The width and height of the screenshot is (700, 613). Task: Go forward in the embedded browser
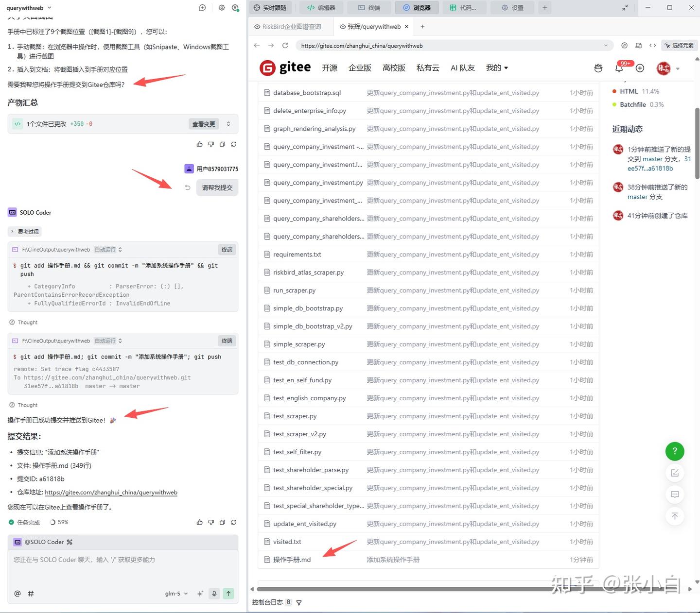coord(271,46)
